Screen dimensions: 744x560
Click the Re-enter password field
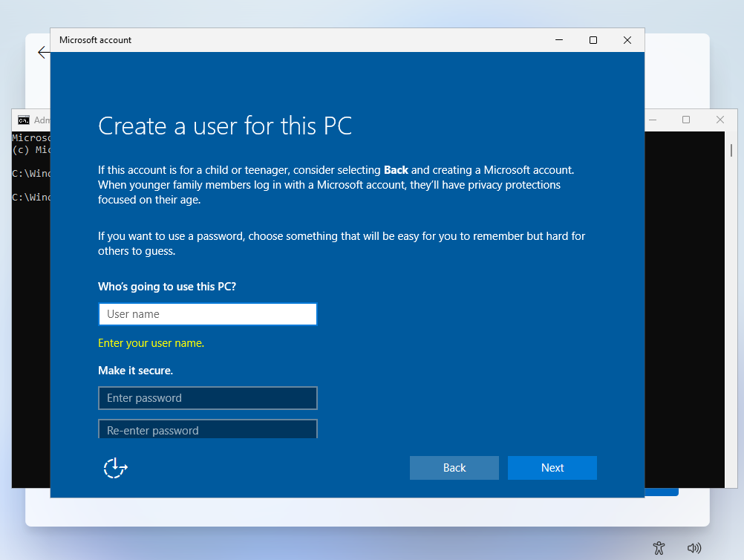[x=207, y=430]
